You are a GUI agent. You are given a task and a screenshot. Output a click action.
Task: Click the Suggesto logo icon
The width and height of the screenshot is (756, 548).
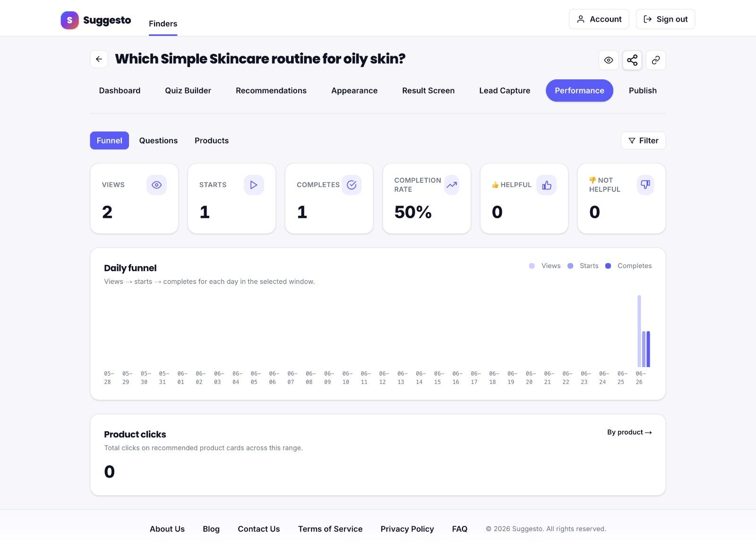pyautogui.click(x=69, y=20)
